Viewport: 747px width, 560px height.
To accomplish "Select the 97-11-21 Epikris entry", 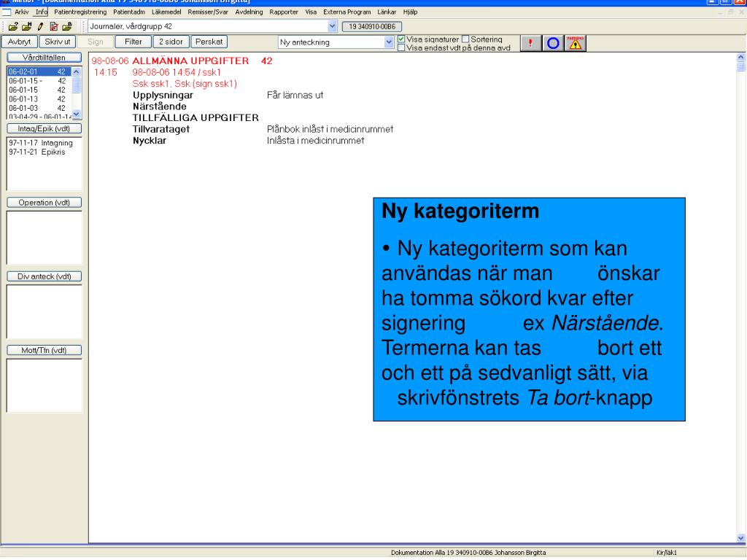I will tap(36, 152).
